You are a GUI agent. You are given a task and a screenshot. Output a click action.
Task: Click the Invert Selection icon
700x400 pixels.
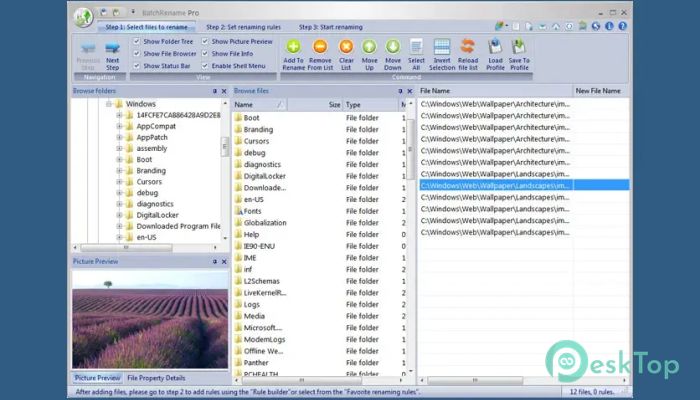(442, 47)
